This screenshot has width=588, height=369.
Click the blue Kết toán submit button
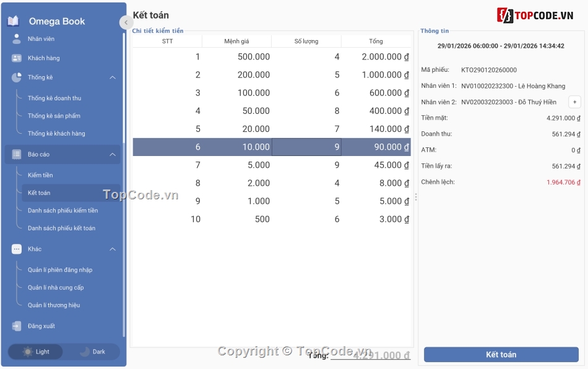[501, 354]
